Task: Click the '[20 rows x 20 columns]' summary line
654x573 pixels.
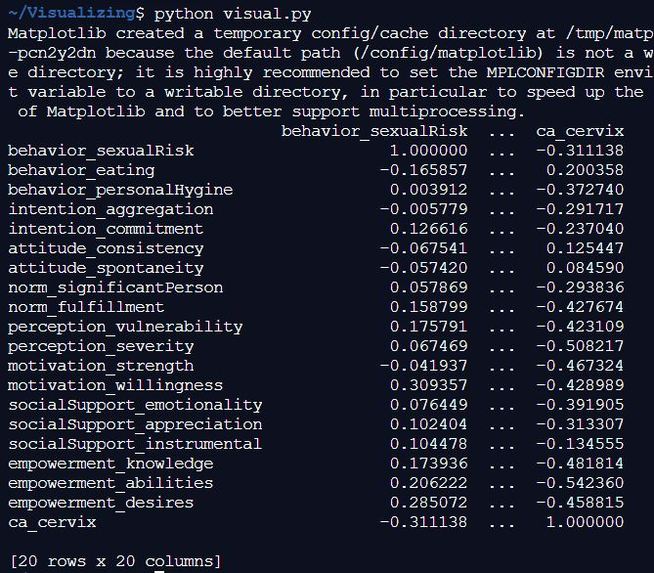Action: point(116,561)
